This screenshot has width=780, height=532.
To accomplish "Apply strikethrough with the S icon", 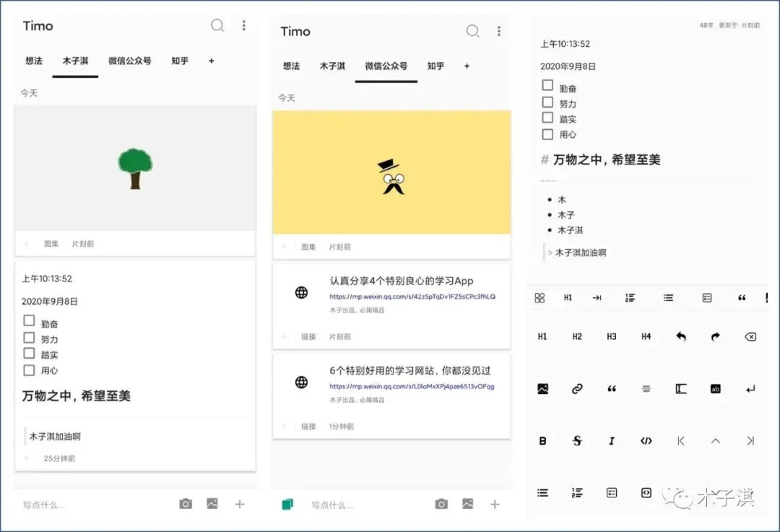I will tap(577, 440).
